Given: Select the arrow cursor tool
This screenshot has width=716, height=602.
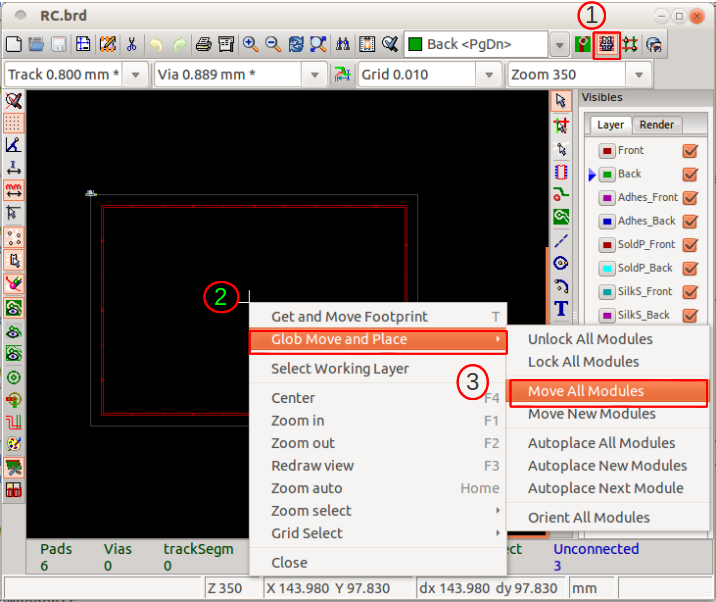Looking at the screenshot, I should 561,101.
